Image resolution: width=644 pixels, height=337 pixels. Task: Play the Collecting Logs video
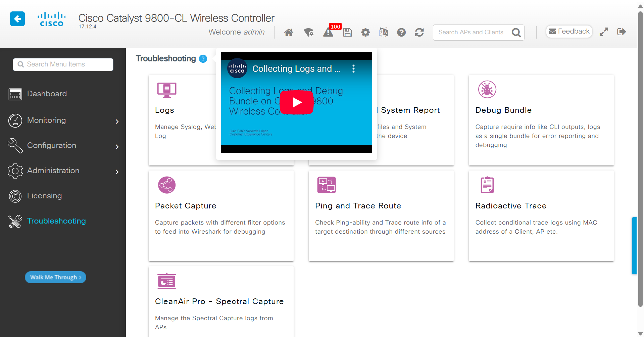coord(297,102)
